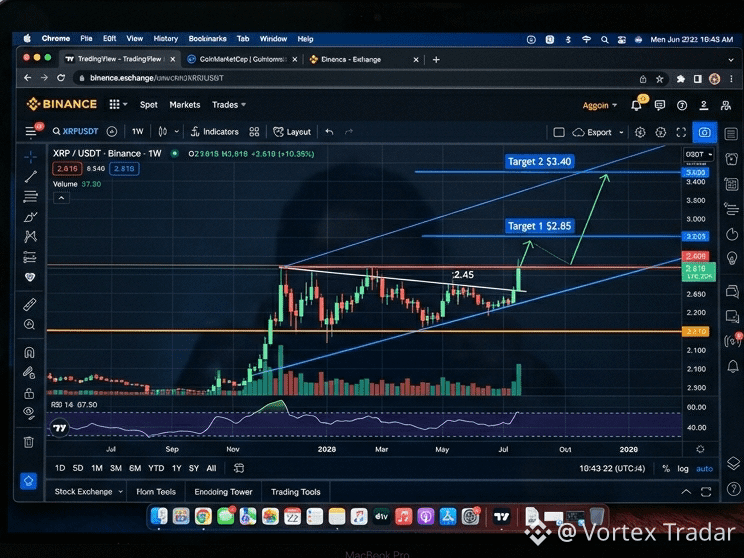Open chart settings gear icon
Screen dimensions: 744x558
tap(640, 132)
